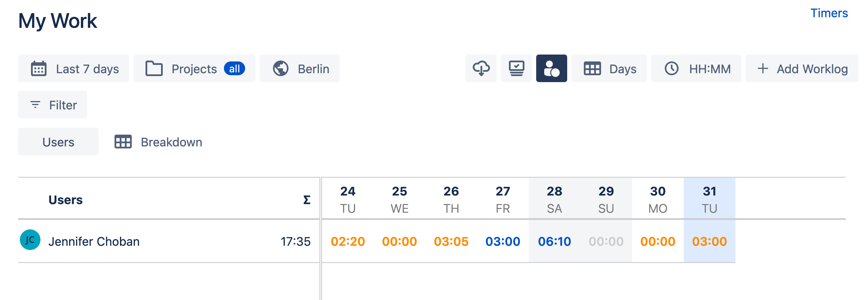Click the JC user avatar
Screen dimensions: 868x300
coord(30,240)
